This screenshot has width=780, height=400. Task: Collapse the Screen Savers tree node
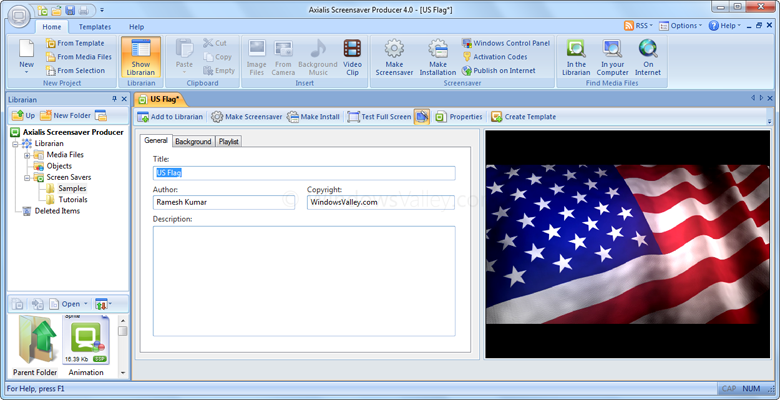[27, 177]
